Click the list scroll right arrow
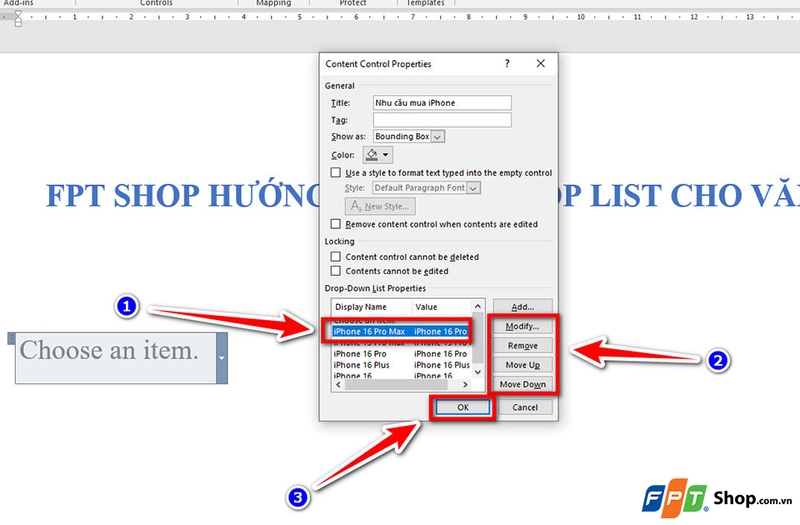Screen dimensions: 800x525 pos(465,385)
